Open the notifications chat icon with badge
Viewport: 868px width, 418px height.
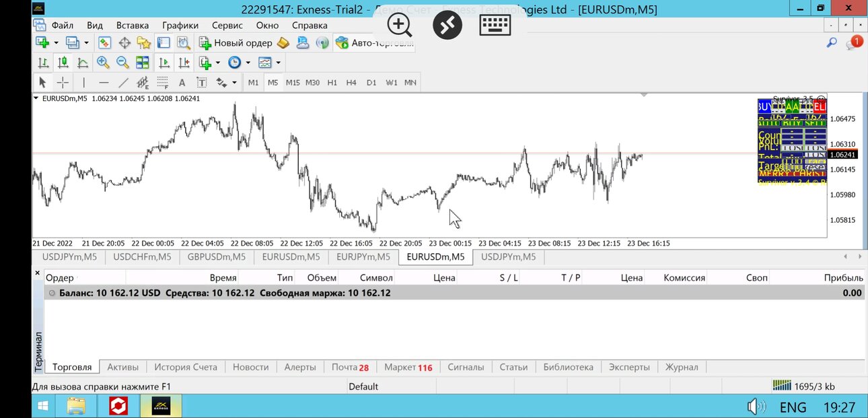(x=853, y=43)
